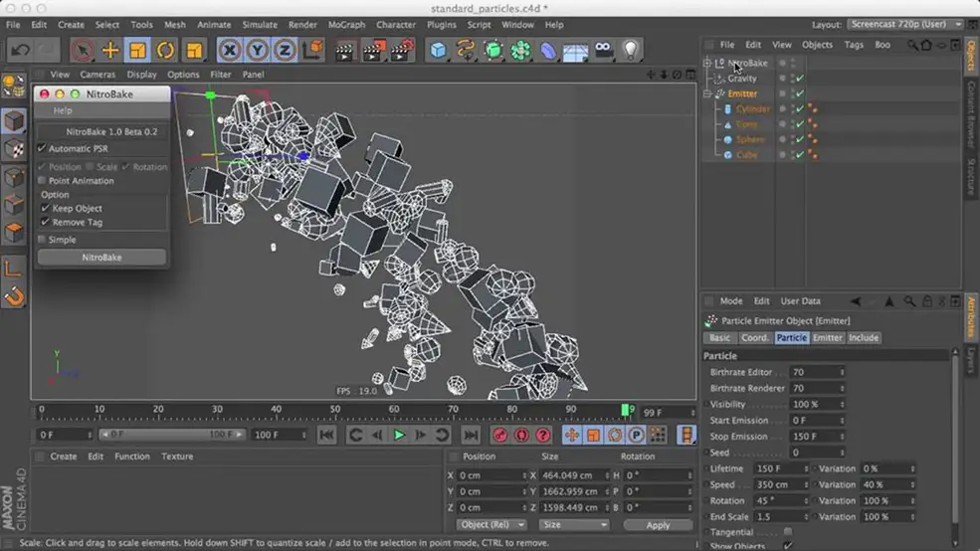Play the animation forward
The image size is (980, 551).
[x=399, y=435]
